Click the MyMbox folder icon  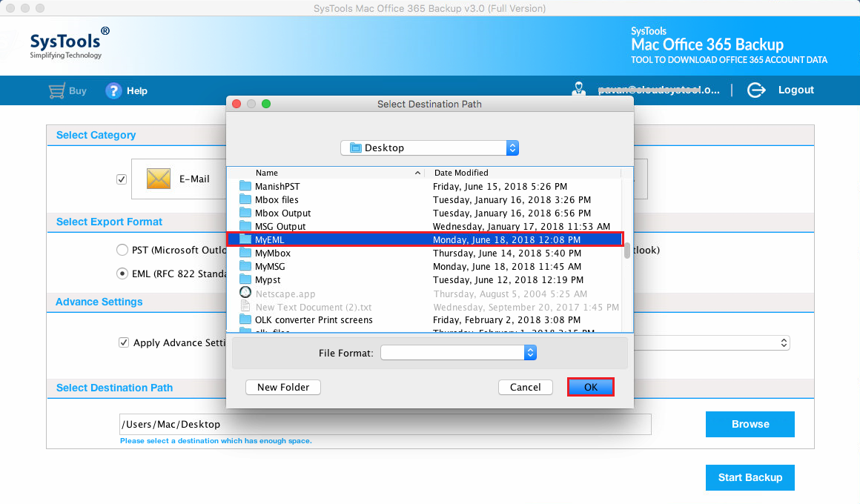[x=245, y=253]
